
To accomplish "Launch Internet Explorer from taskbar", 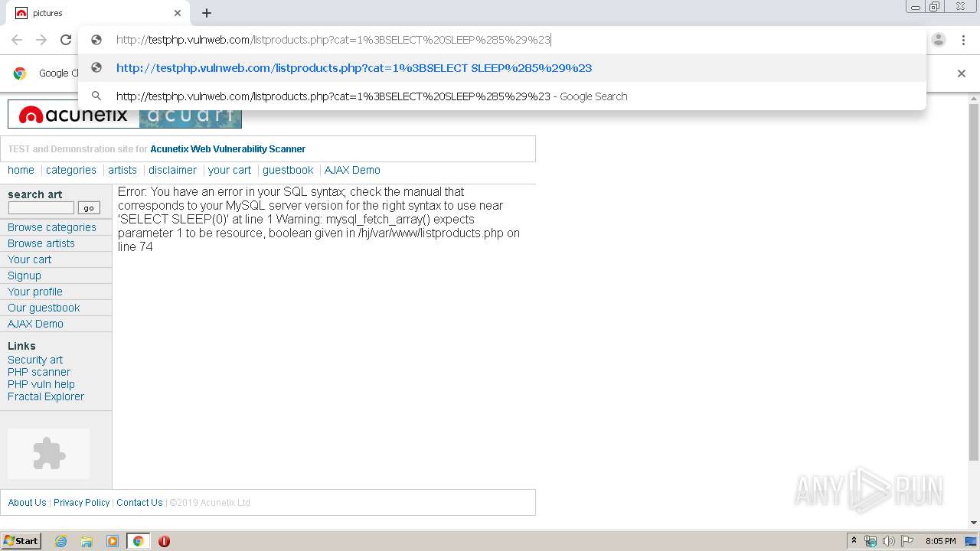I will point(60,541).
